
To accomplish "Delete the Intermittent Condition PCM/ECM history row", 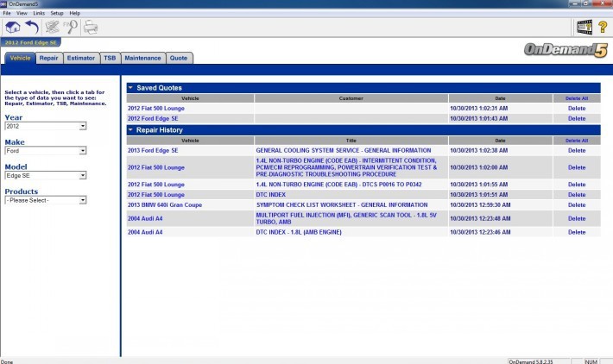I will tap(577, 167).
